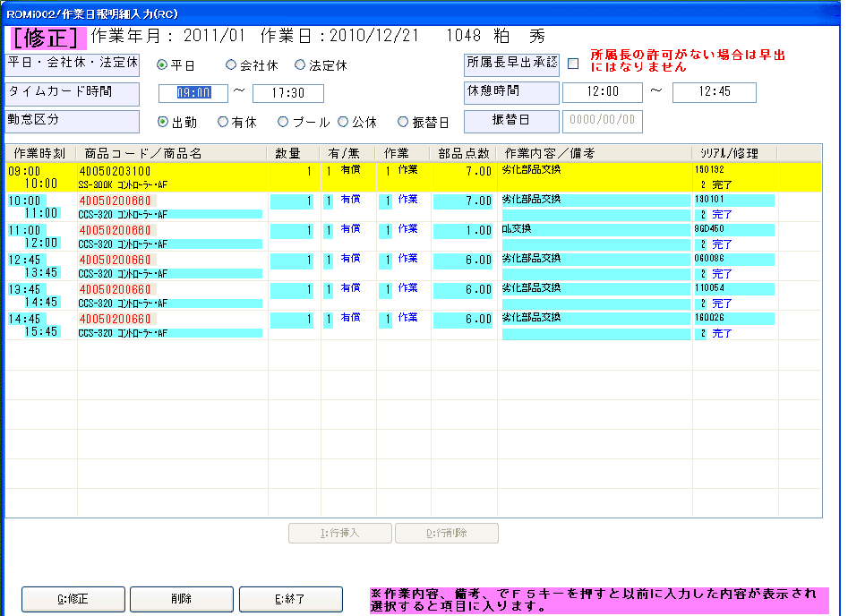Select product code 40050203100 in the yellow row
Screen dimensions: 848x616
[x=115, y=171]
